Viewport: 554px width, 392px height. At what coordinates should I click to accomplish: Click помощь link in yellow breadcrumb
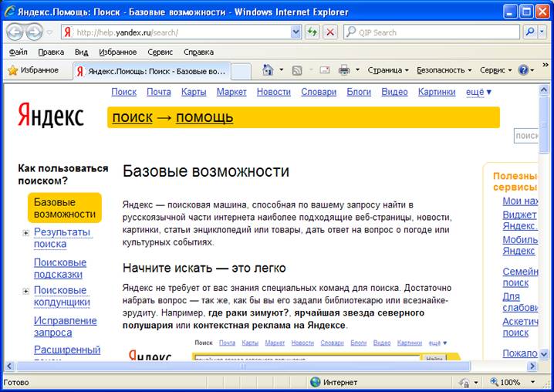point(204,117)
